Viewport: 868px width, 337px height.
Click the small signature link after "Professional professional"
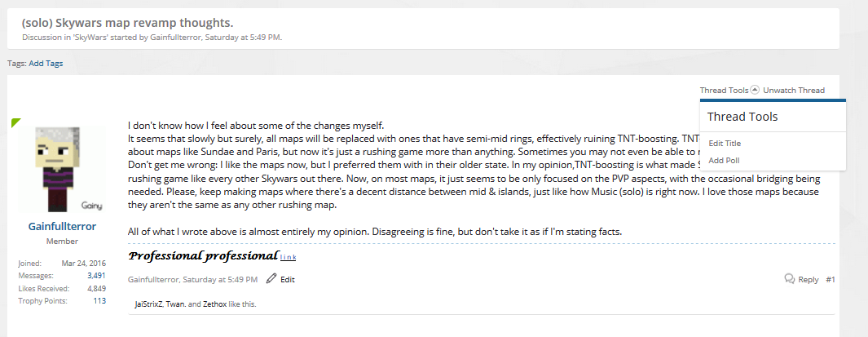pos(288,258)
